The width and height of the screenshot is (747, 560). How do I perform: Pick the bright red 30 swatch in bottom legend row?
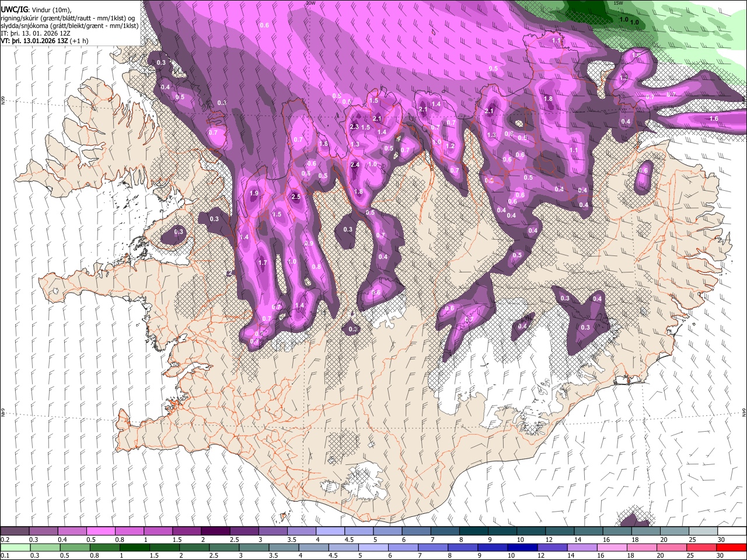pyautogui.click(x=732, y=547)
